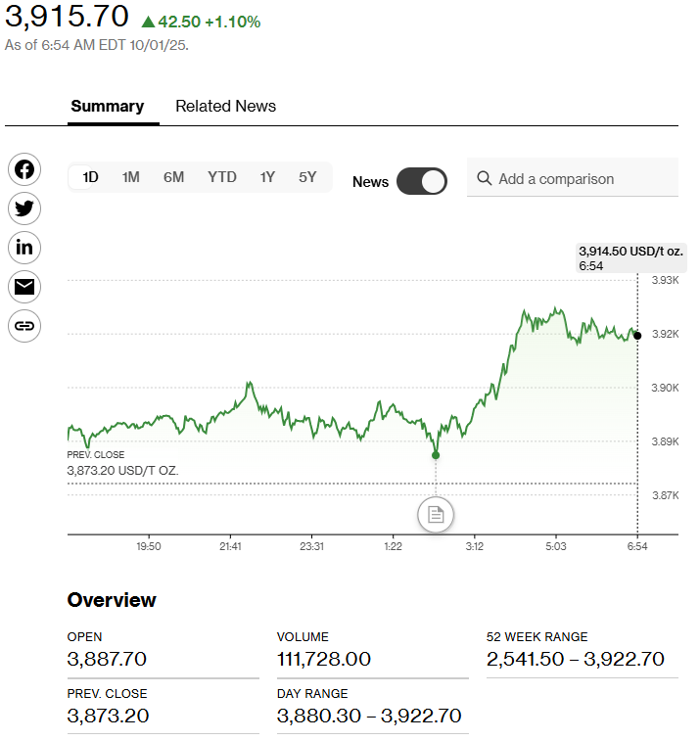Click the 3,914.50 USD/t oz. price tooltip

(630, 257)
